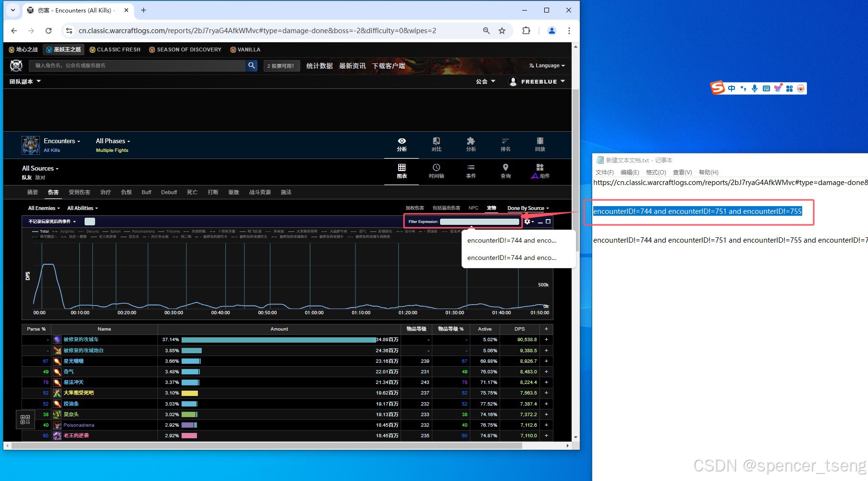Click the character name search field

tap(137, 65)
